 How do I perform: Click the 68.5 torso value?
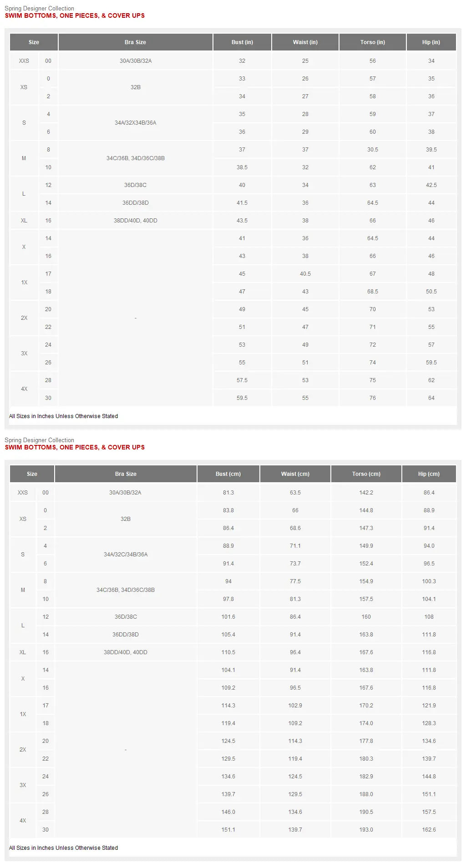[x=372, y=292]
